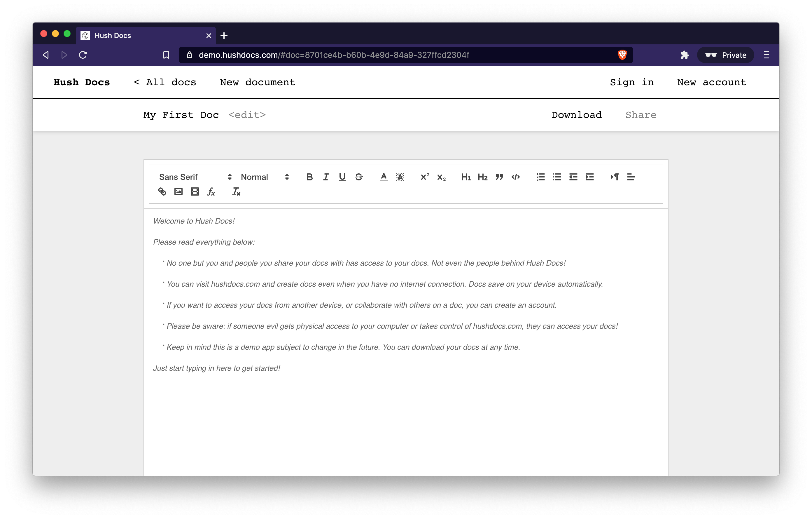Click the edit link beside the title
Screen dimensions: 812x519
(247, 115)
